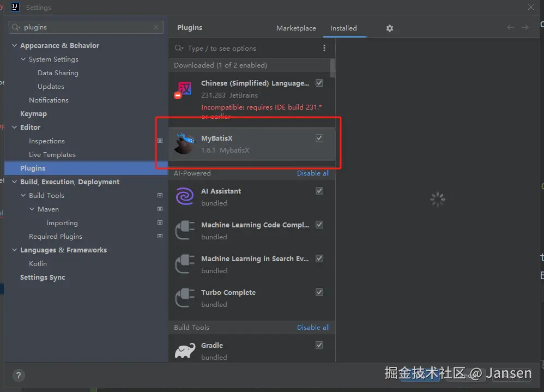This screenshot has width=544, height=392.
Task: Clear the plugins search field with X
Action: pyautogui.click(x=156, y=27)
